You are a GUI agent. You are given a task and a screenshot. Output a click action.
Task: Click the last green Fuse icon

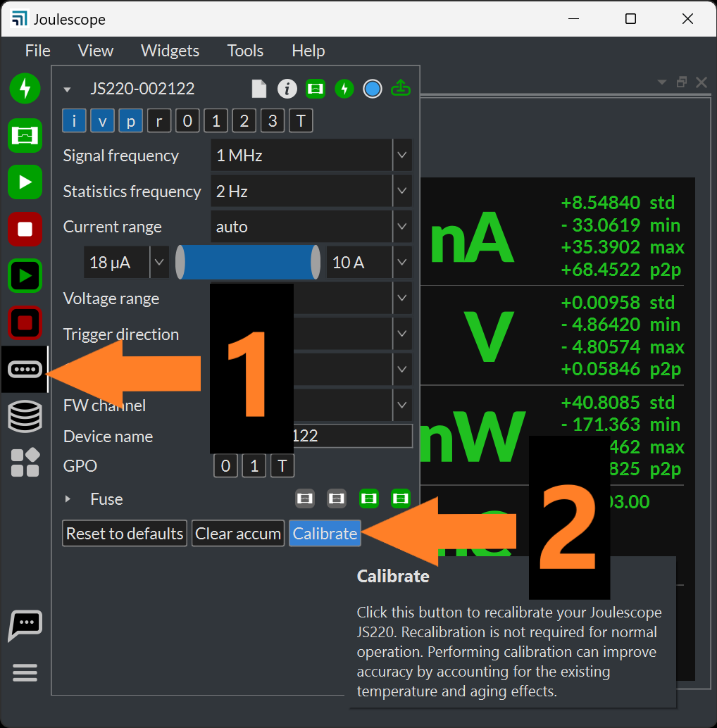[401, 498]
